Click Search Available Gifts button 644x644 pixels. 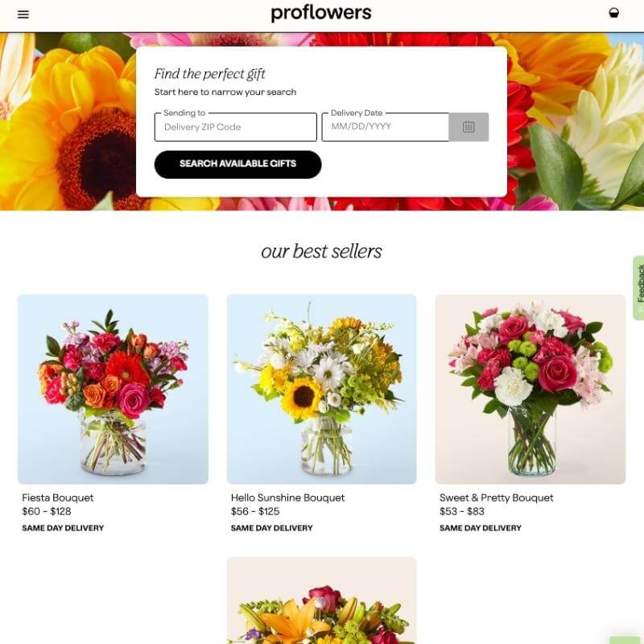tap(237, 164)
